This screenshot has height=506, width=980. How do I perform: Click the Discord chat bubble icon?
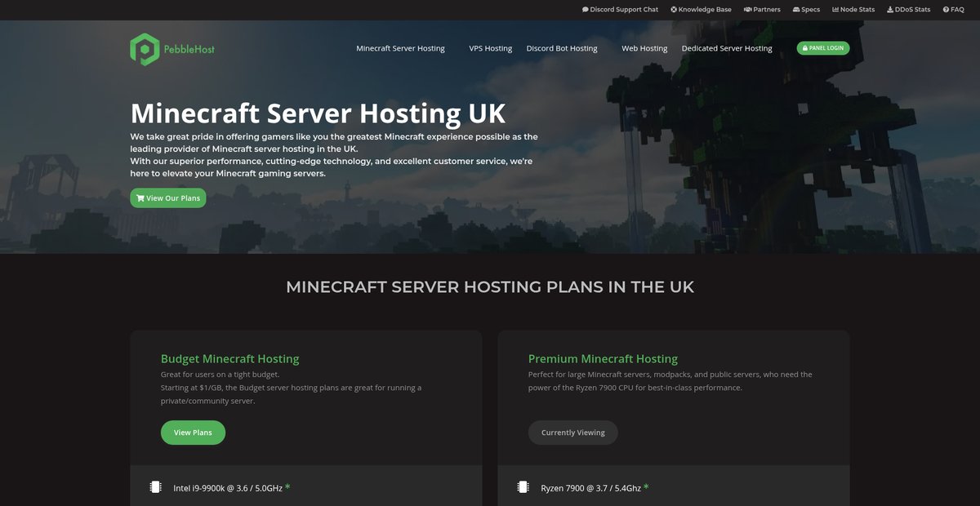coord(586,10)
